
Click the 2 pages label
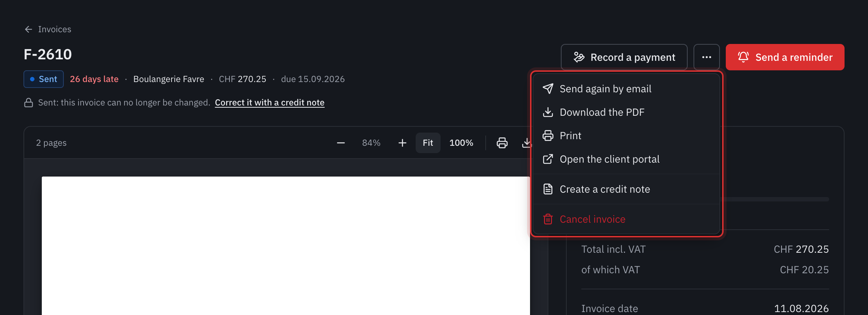(x=51, y=143)
